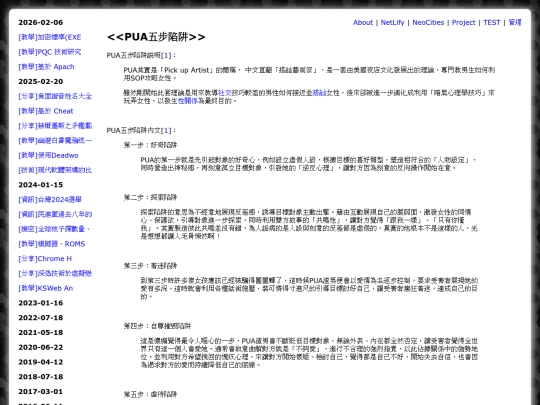Open the [教學] article above the Deadwo link
Image resolution: width=540 pixels, height=405 pixels.
click(55, 141)
